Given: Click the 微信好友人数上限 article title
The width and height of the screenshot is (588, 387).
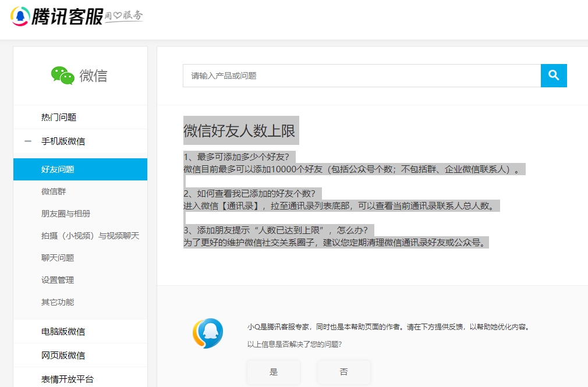Looking at the screenshot, I should (x=239, y=131).
